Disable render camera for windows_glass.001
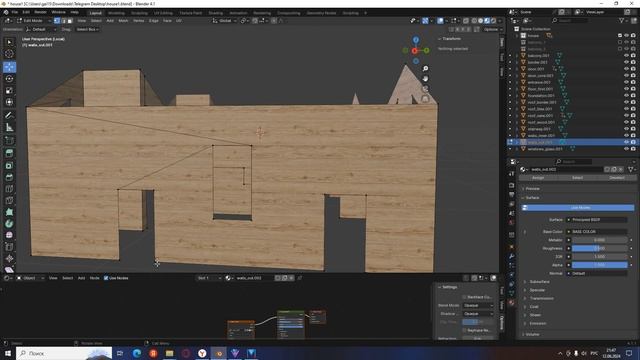640x360 pixels. (x=633, y=149)
